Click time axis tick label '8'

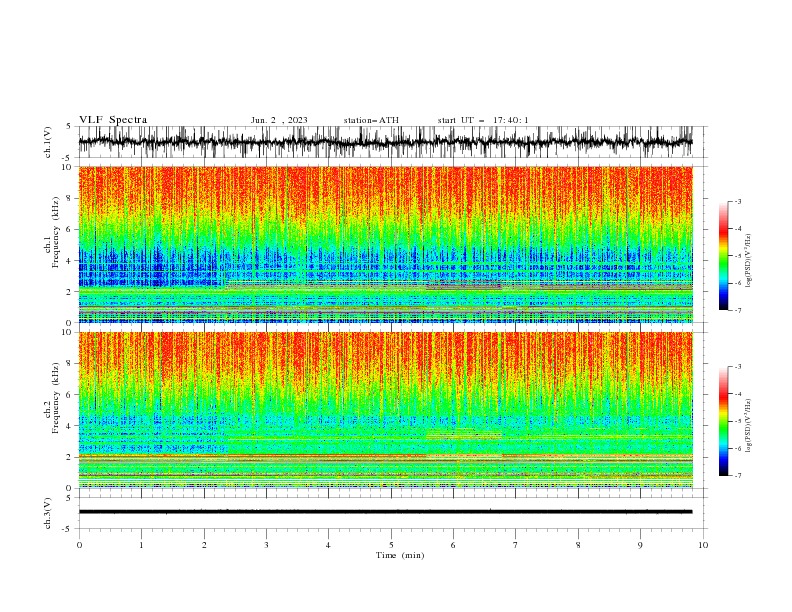click(x=578, y=545)
